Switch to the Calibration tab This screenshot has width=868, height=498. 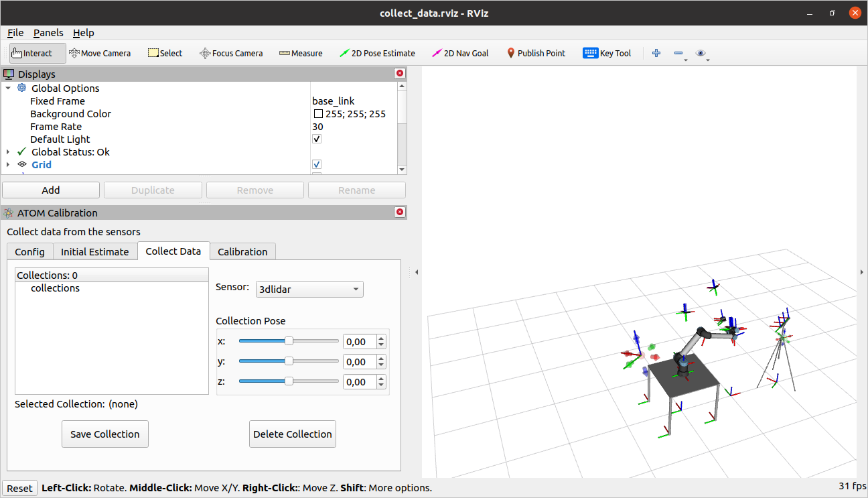click(242, 251)
